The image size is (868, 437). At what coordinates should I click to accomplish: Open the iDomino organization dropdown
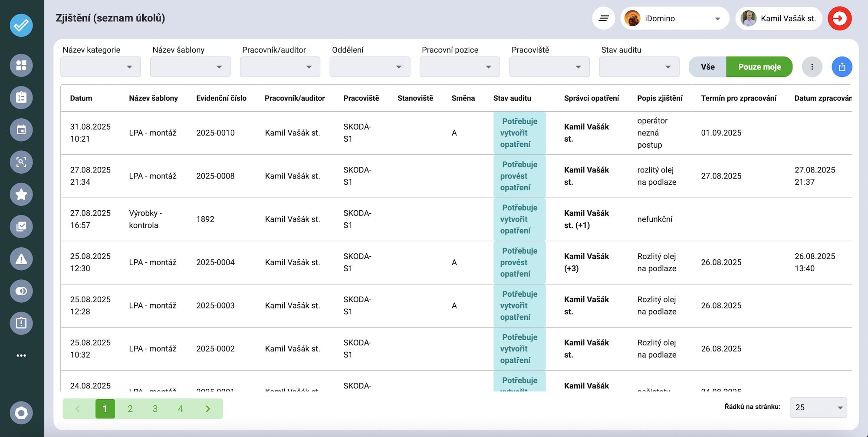(674, 19)
